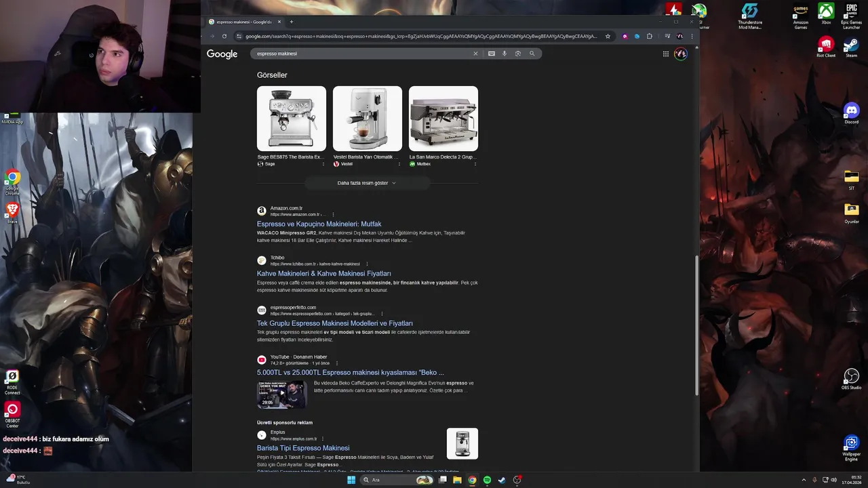Open OBS Studio desktop shortcut
The image size is (868, 488).
tap(852, 379)
